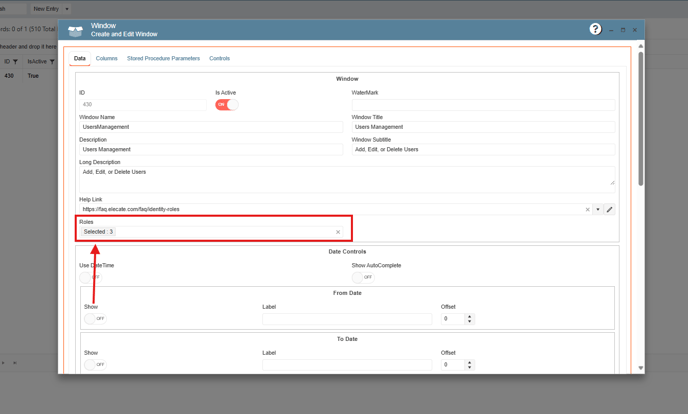The image size is (688, 414).
Task: Switch to the Columns tab
Action: pos(106,59)
